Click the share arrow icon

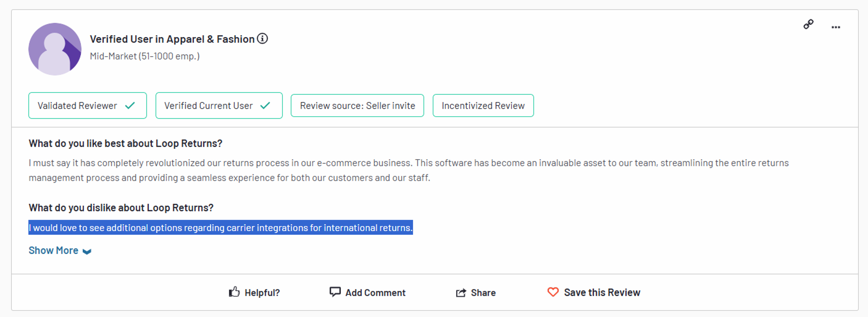click(x=461, y=292)
